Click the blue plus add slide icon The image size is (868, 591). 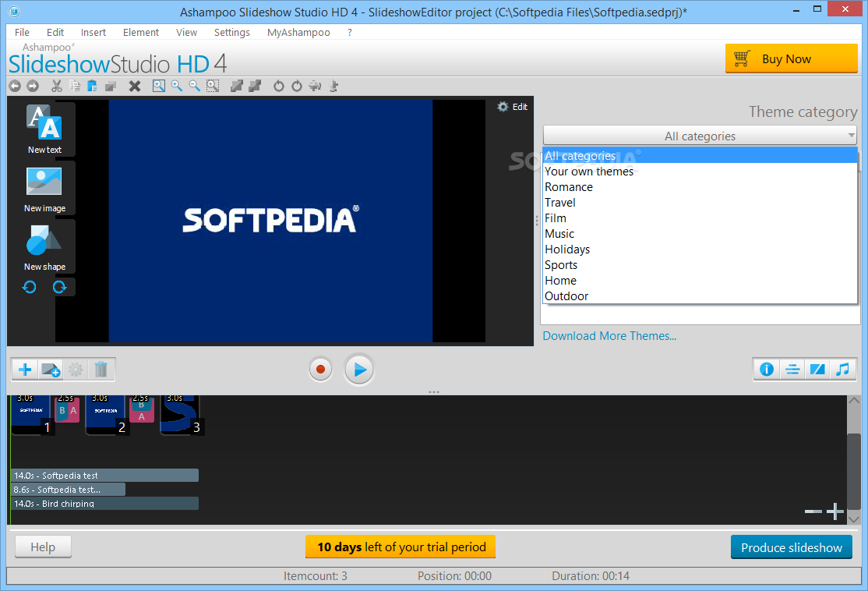point(25,370)
